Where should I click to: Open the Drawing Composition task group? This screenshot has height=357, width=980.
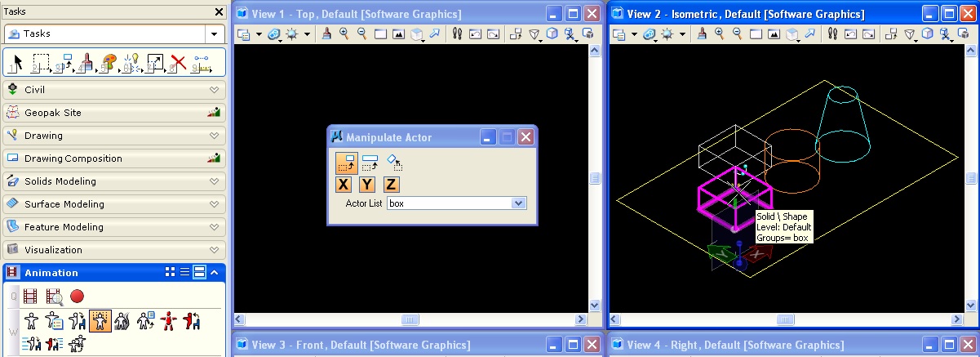coord(113,158)
